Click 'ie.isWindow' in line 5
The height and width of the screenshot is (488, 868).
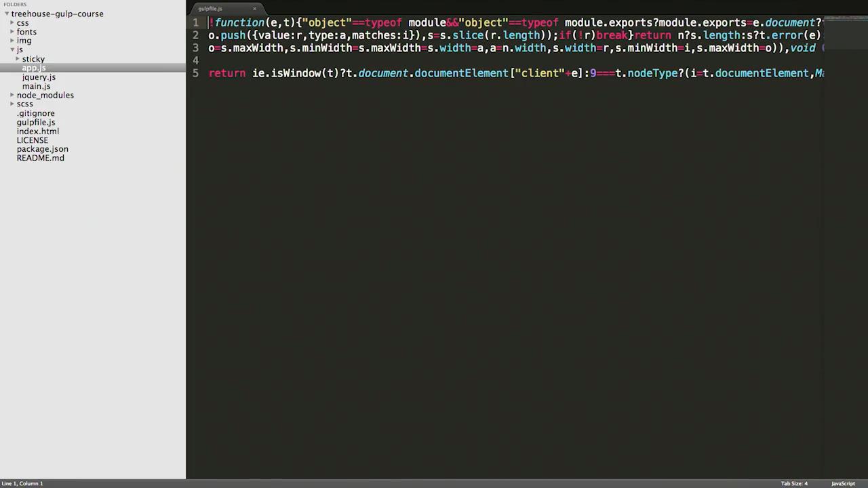(x=286, y=73)
